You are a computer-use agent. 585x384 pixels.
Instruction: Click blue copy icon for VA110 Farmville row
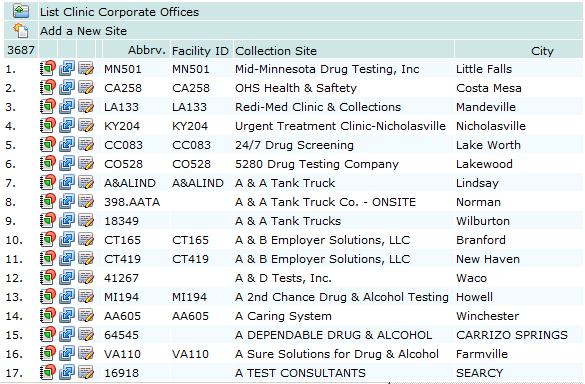pos(67,353)
